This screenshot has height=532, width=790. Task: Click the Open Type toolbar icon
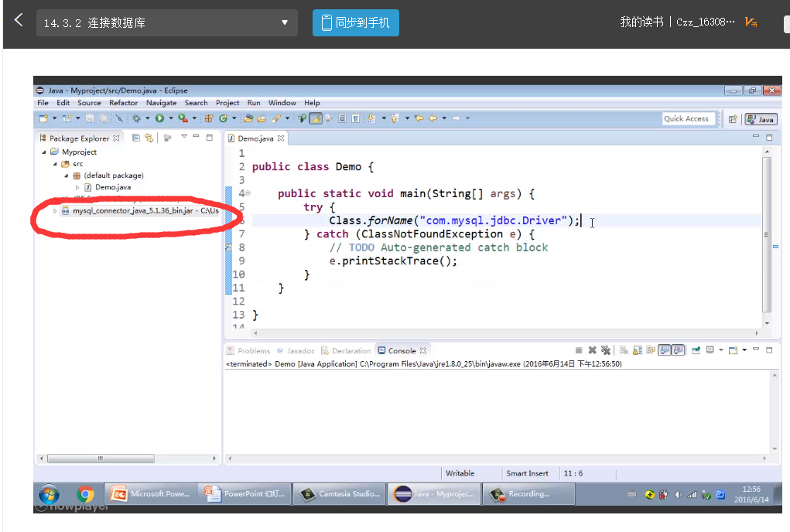pyautogui.click(x=248, y=118)
